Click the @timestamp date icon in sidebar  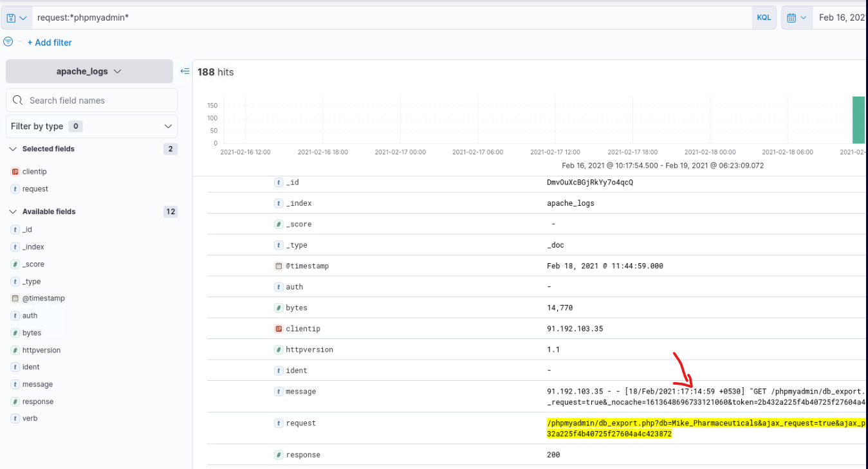click(15, 299)
